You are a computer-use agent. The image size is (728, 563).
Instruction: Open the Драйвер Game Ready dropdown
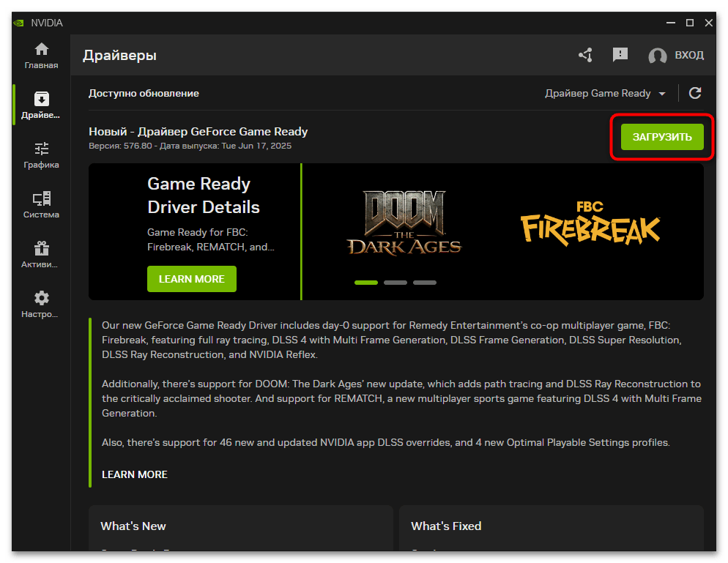coord(605,93)
